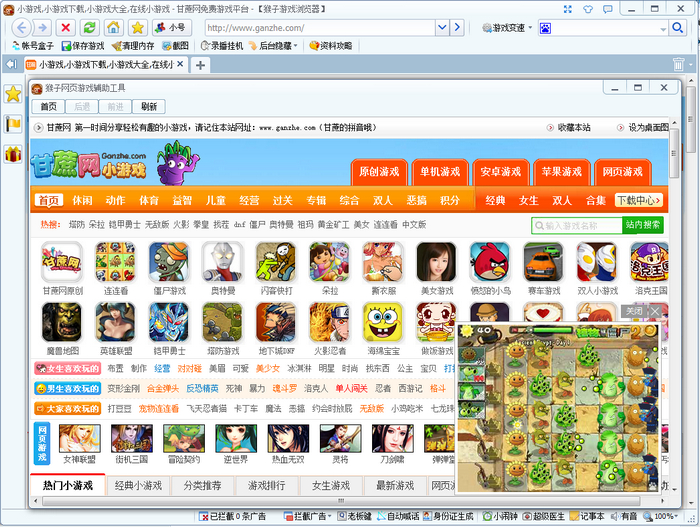Stop loading with the red X button

click(x=65, y=28)
